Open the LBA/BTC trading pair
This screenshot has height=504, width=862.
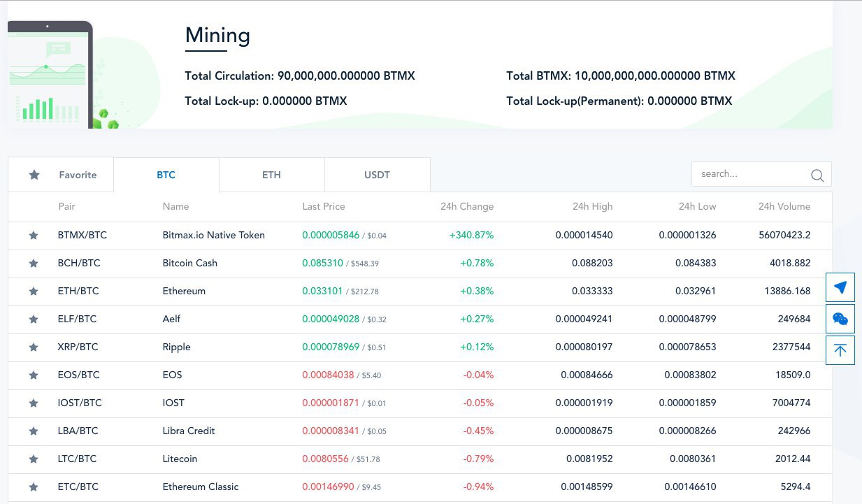[x=78, y=431]
